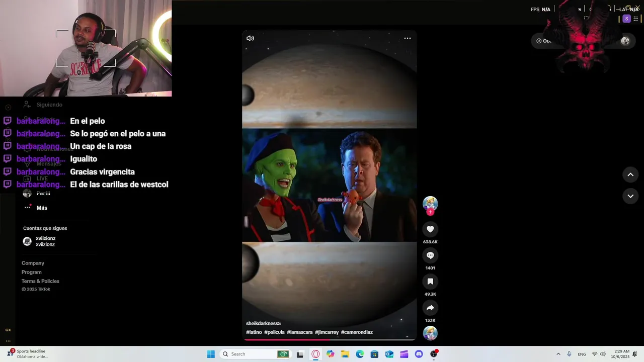This screenshot has width=644, height=362.
Task: Open the #jimcarrey hashtag
Action: pos(327,332)
